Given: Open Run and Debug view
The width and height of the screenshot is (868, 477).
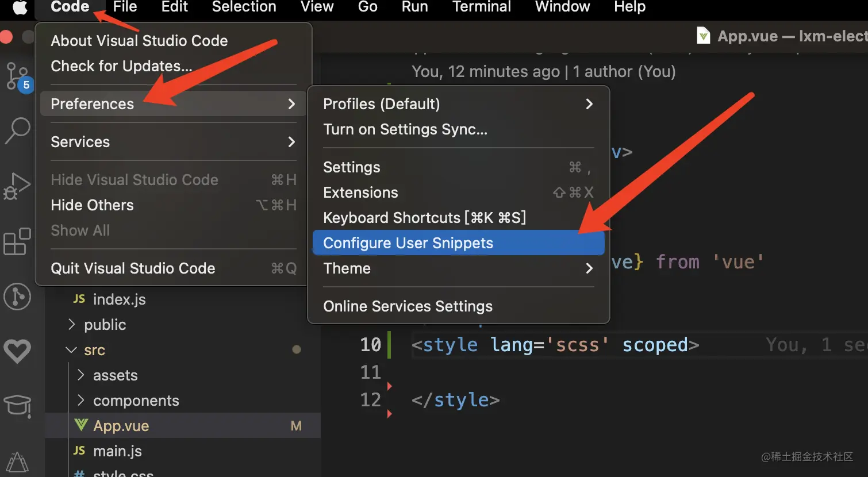Looking at the screenshot, I should (17, 186).
